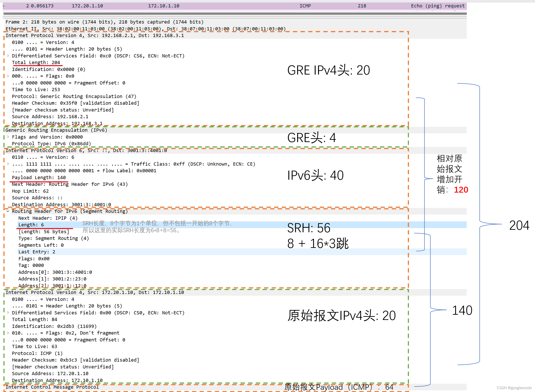This screenshot has width=535, height=392.
Task: Expand GRE Flags and Version row
Action: (x=8, y=137)
